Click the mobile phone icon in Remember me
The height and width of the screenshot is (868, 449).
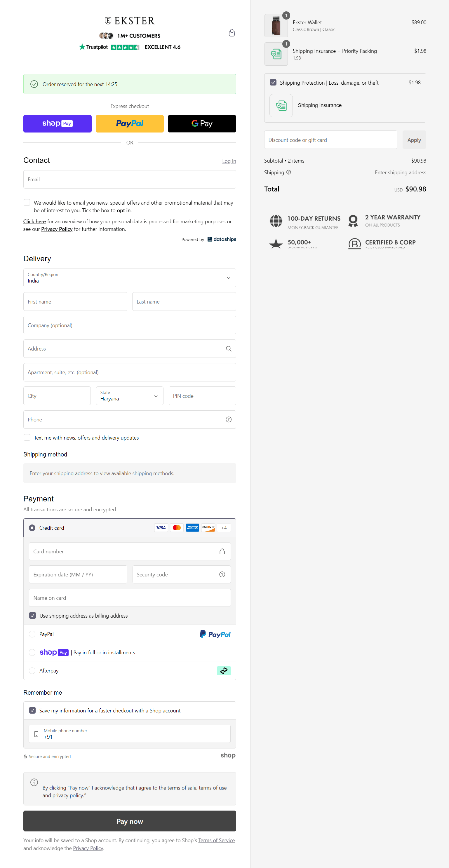point(36,734)
